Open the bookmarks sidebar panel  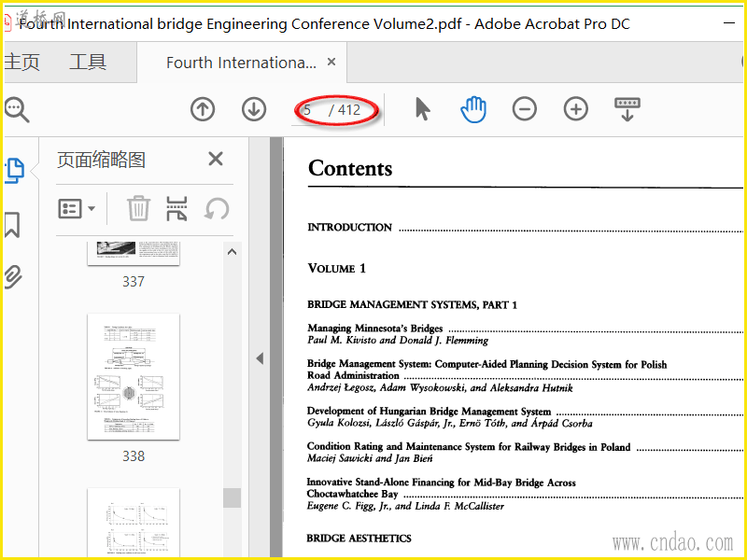pyautogui.click(x=12, y=224)
